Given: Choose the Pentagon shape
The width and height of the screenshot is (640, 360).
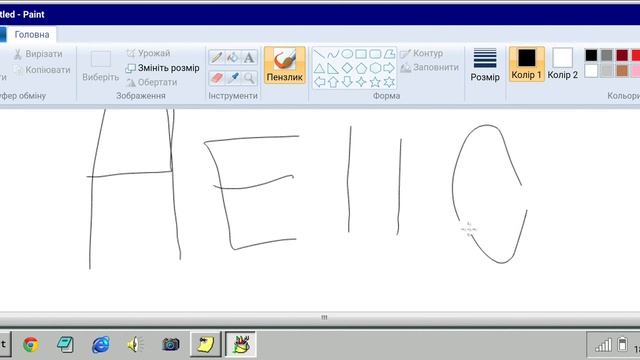Looking at the screenshot, I should pyautogui.click(x=361, y=68).
